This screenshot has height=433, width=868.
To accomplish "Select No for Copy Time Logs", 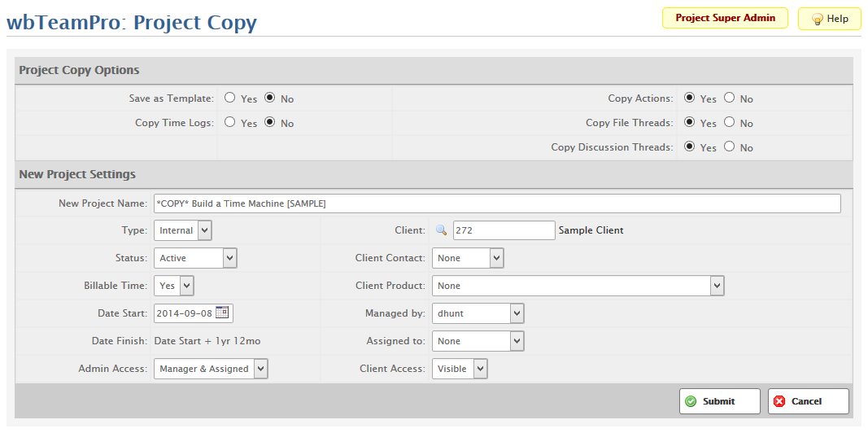I will coord(269,122).
